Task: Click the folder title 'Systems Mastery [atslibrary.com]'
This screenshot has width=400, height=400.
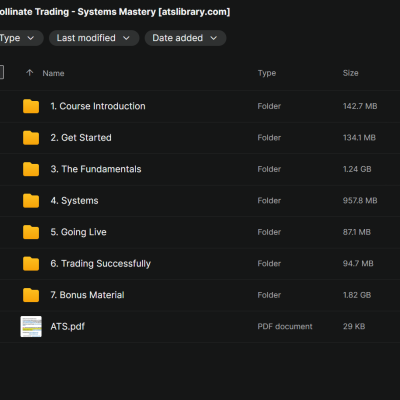Action: tap(154, 12)
